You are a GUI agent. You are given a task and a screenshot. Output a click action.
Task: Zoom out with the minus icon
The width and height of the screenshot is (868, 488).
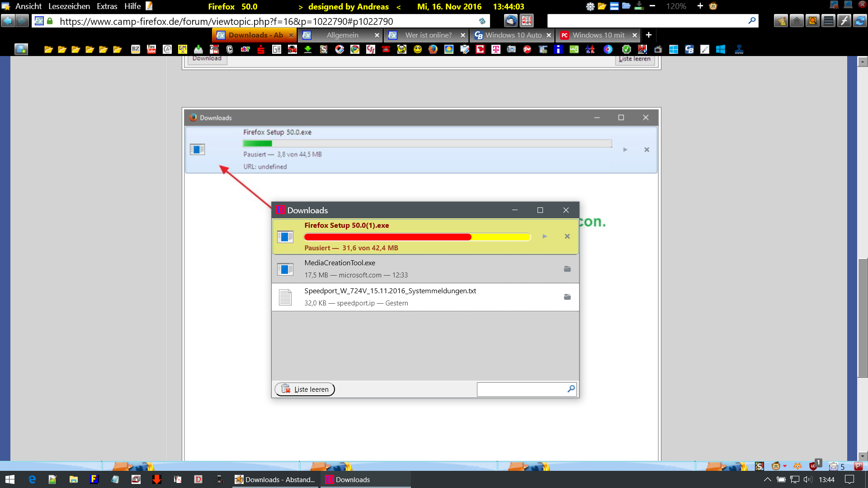coord(652,6)
